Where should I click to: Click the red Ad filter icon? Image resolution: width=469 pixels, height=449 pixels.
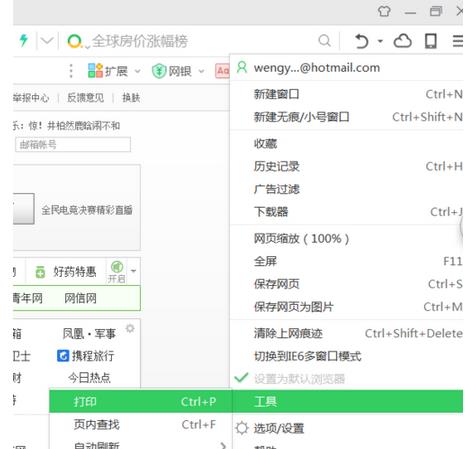tap(222, 71)
